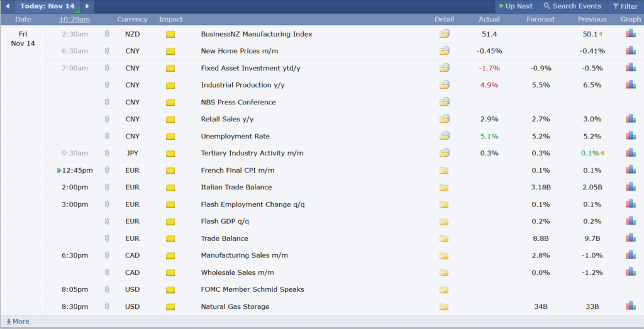
Task: Go to previous day arrow
Action: point(8,6)
